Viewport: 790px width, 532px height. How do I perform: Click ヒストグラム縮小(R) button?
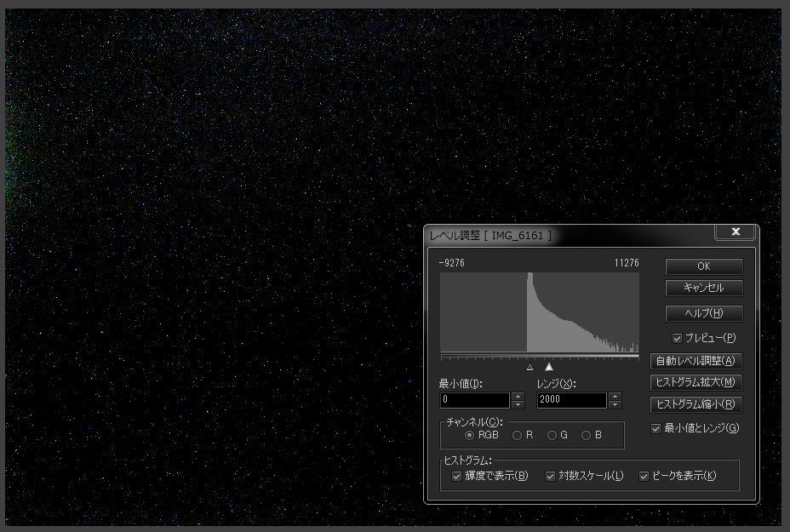(x=696, y=404)
